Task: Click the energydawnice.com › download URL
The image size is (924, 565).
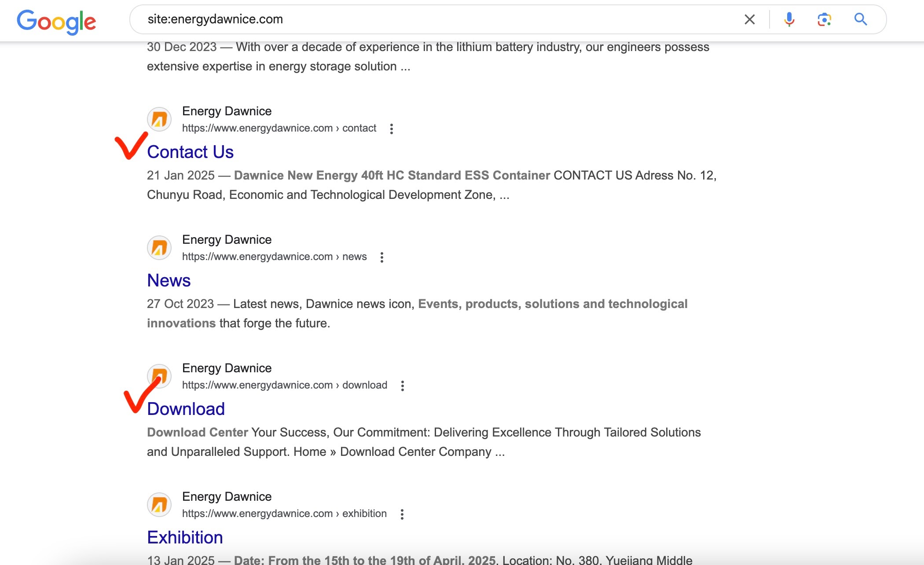Action: (285, 385)
